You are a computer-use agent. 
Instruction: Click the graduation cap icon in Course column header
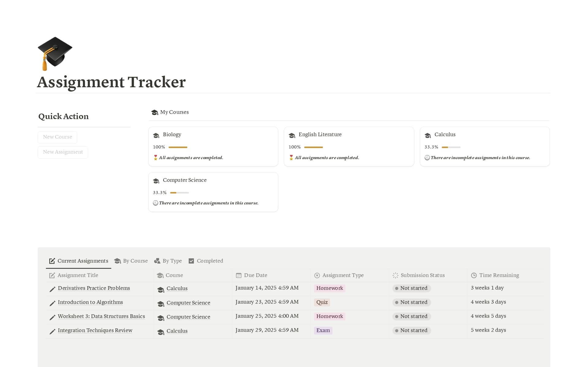(160, 275)
